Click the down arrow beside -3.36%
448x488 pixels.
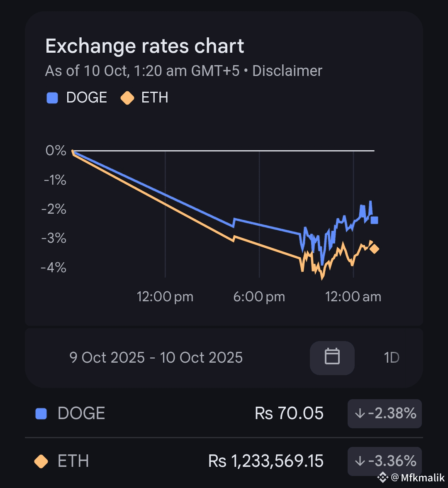pos(359,461)
